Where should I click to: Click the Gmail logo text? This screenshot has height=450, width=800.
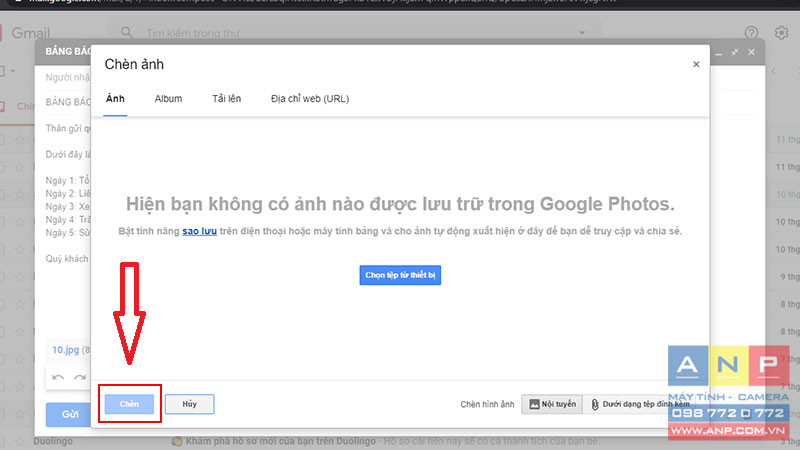point(30,33)
